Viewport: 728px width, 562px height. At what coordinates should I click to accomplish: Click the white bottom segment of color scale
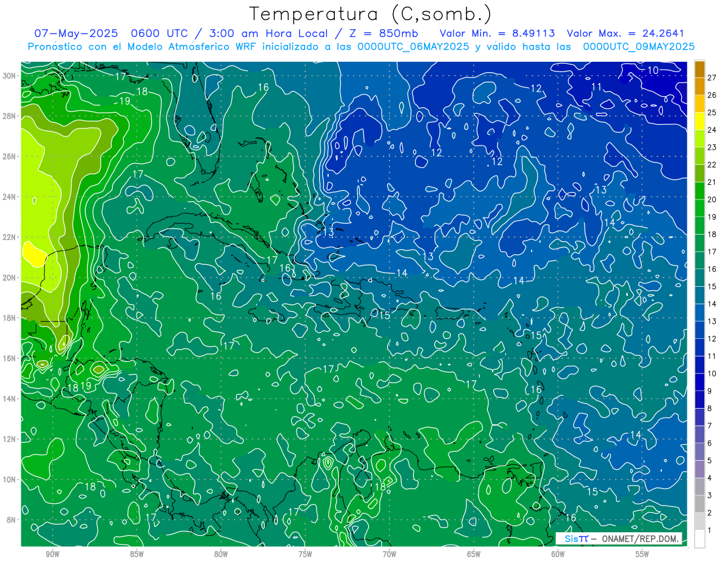699,539
